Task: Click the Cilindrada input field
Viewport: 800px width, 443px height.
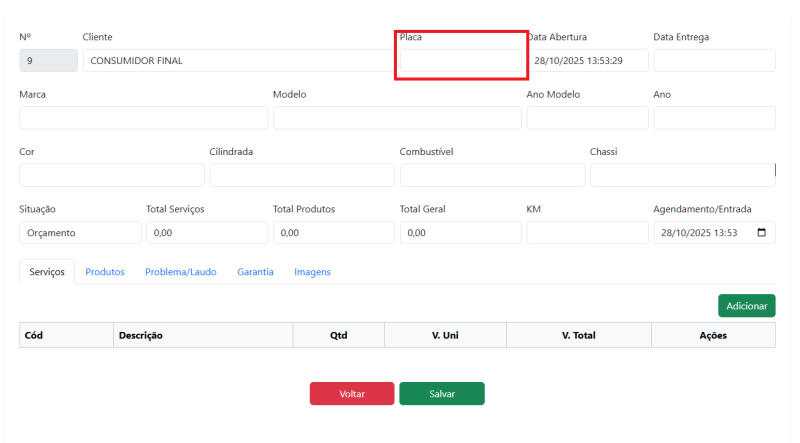Action: coord(302,176)
